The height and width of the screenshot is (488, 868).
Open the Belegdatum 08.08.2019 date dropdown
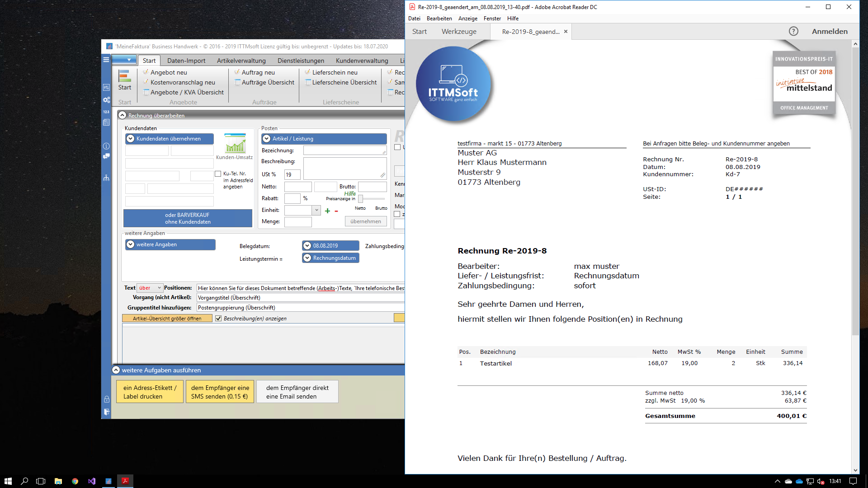(330, 246)
